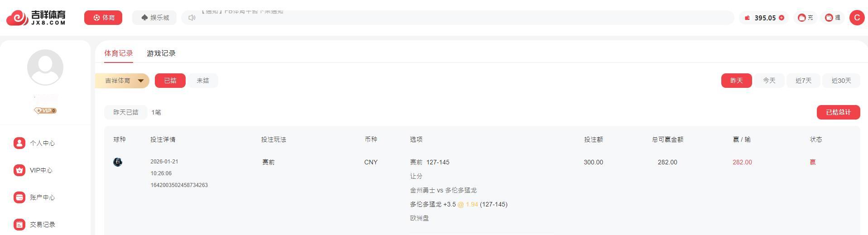Switch filter to 未结 bets

tap(203, 81)
